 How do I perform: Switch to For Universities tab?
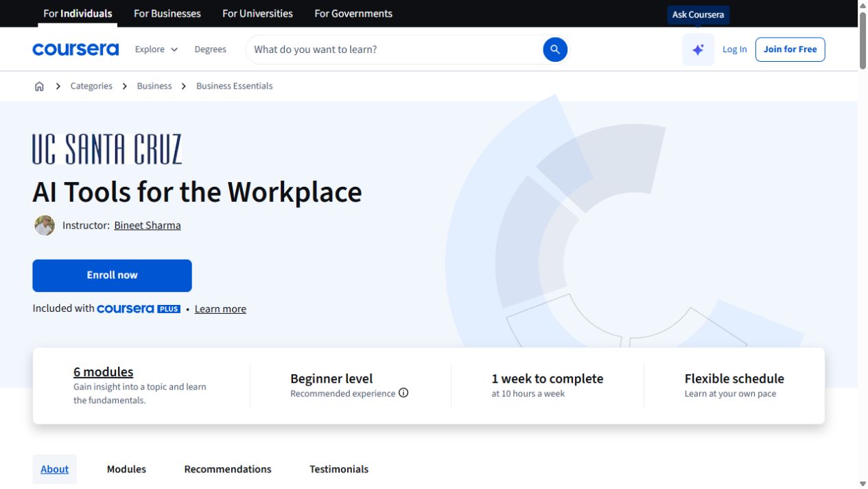pos(257,13)
